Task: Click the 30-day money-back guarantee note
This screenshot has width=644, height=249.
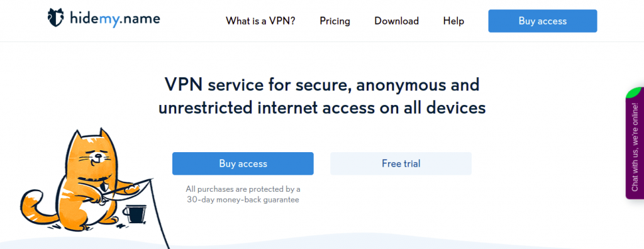Action: 243,195
